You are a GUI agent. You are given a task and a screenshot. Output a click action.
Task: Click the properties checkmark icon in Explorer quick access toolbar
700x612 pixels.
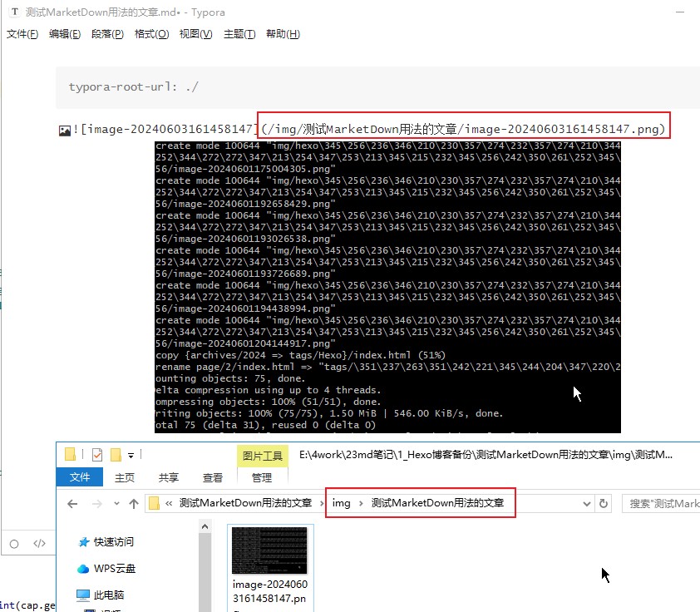[97, 454]
